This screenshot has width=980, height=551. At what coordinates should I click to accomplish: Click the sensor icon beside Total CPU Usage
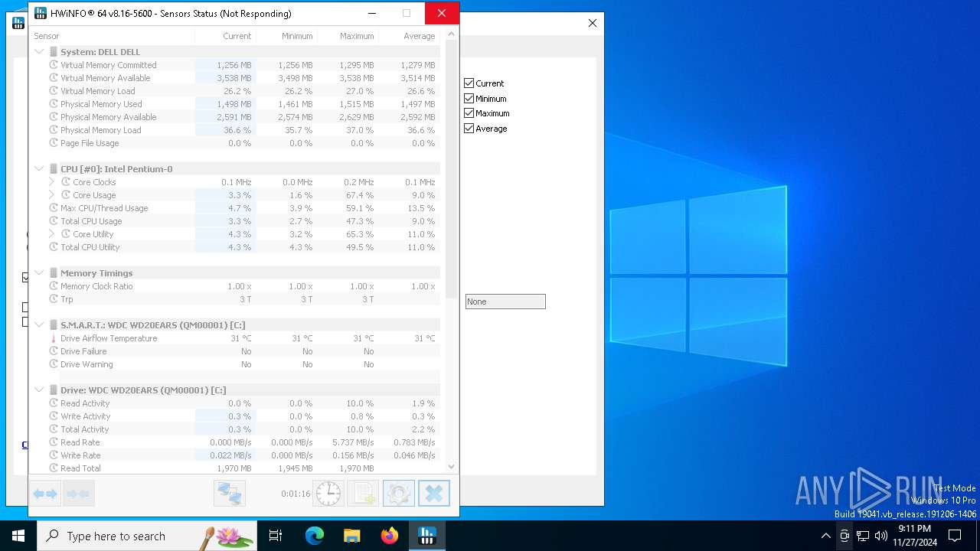coord(54,221)
